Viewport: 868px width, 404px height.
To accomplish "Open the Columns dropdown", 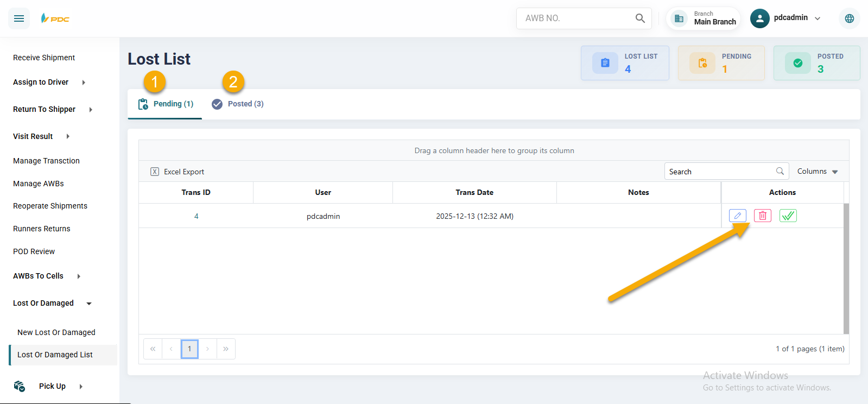I will tap(817, 171).
